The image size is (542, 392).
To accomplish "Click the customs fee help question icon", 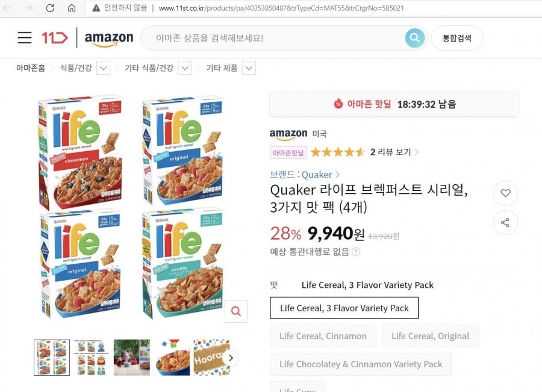I will click(356, 252).
